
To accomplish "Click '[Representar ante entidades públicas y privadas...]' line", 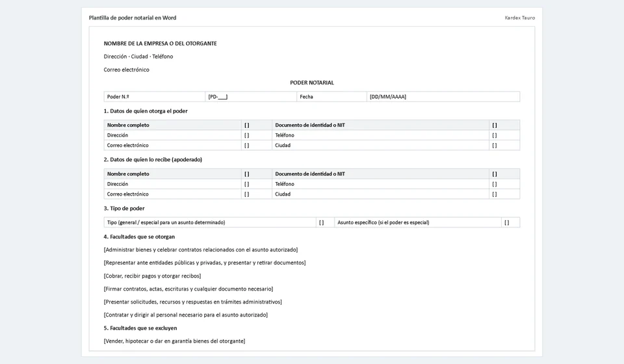I will point(205,263).
